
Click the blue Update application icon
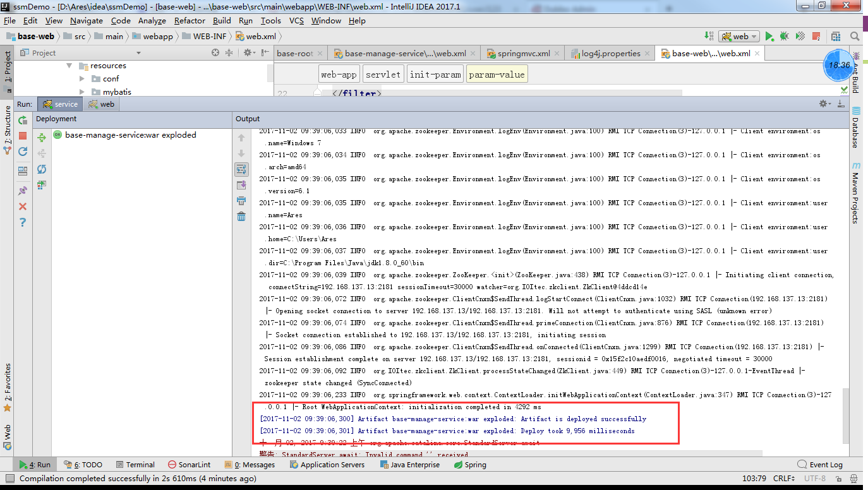(23, 152)
